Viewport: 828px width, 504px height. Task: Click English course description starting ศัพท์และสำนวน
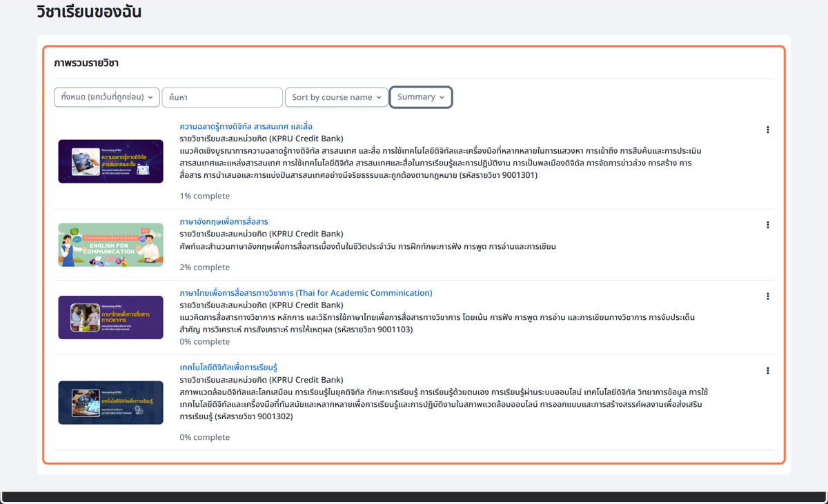368,246
